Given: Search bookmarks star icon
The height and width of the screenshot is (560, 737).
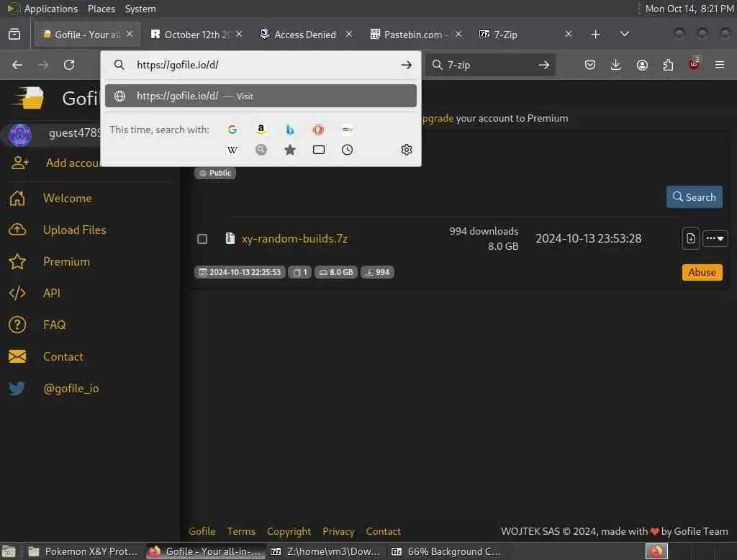Looking at the screenshot, I should coord(290,150).
